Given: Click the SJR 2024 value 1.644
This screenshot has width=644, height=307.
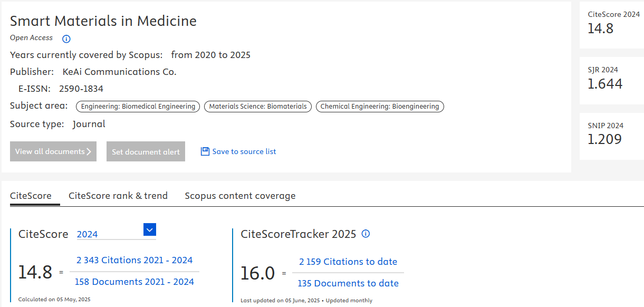Looking at the screenshot, I should [x=605, y=84].
